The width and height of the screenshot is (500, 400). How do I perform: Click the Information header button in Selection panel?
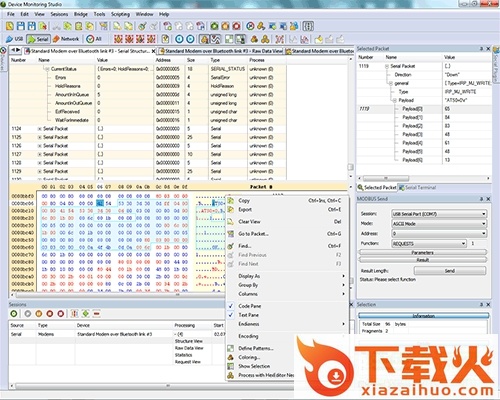coord(424,315)
